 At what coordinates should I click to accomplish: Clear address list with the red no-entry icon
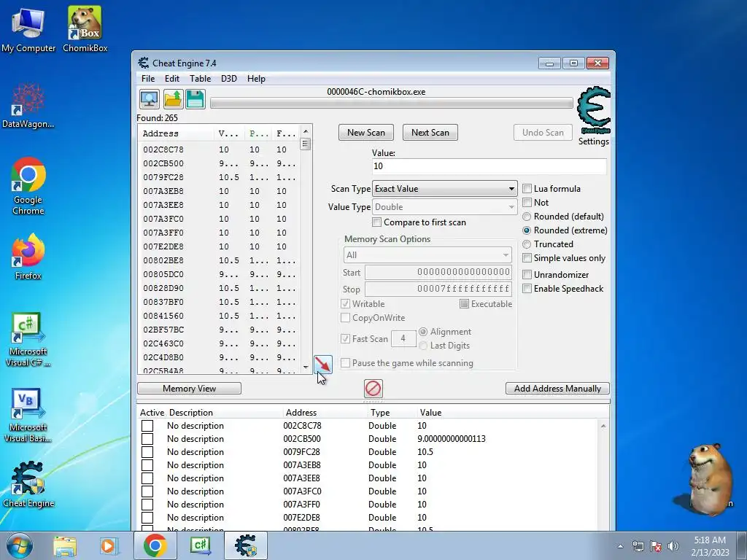(x=373, y=389)
